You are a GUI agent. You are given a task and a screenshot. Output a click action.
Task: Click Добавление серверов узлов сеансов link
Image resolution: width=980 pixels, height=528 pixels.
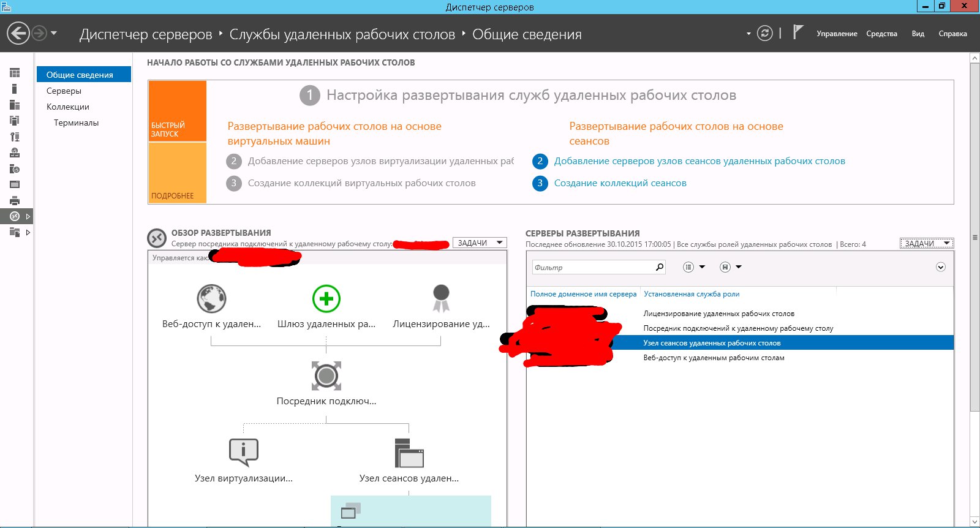(x=699, y=161)
